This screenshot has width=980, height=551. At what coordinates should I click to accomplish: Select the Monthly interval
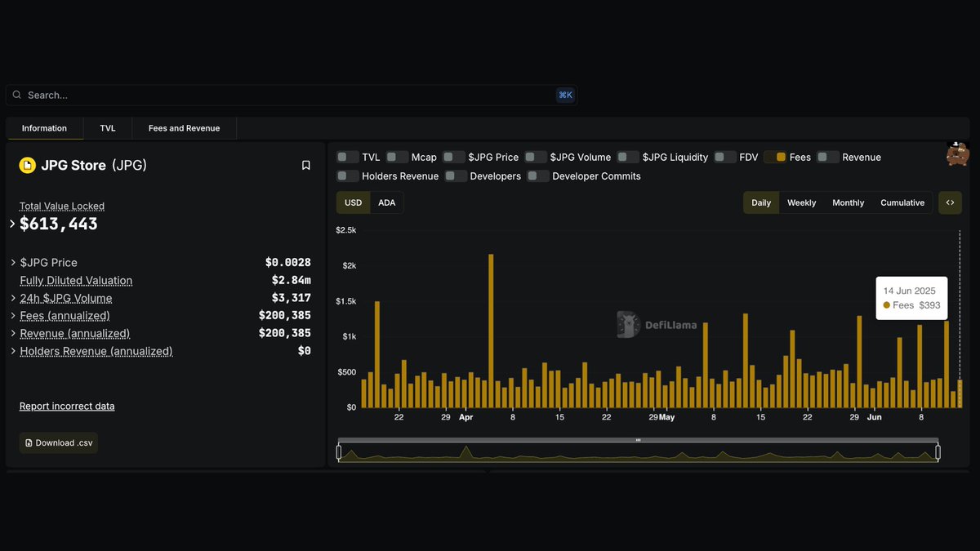[848, 202]
